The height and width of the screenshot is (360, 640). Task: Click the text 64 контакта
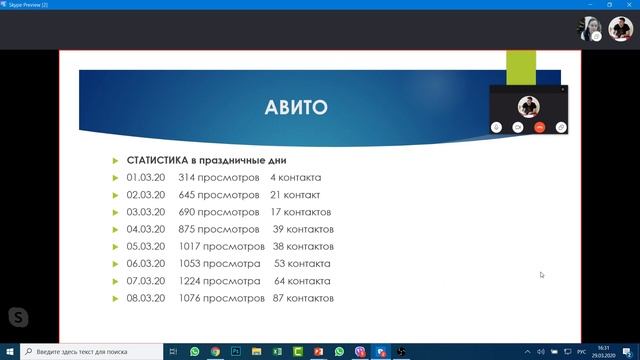pyautogui.click(x=302, y=281)
